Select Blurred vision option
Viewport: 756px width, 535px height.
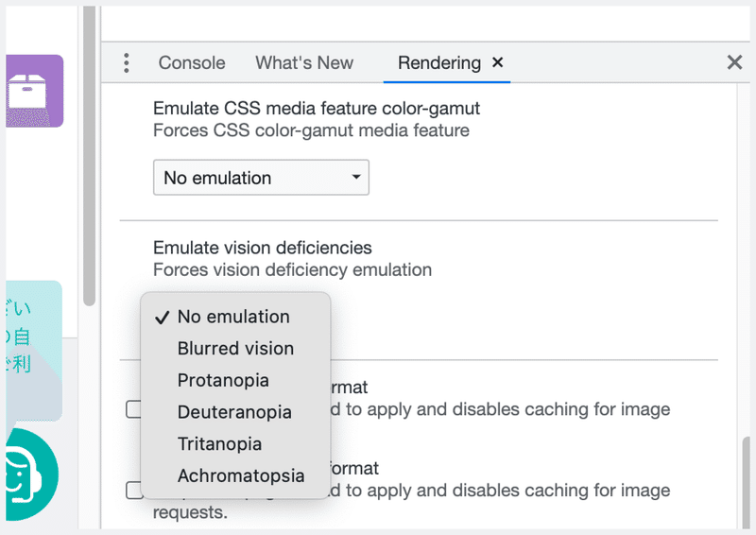(235, 349)
